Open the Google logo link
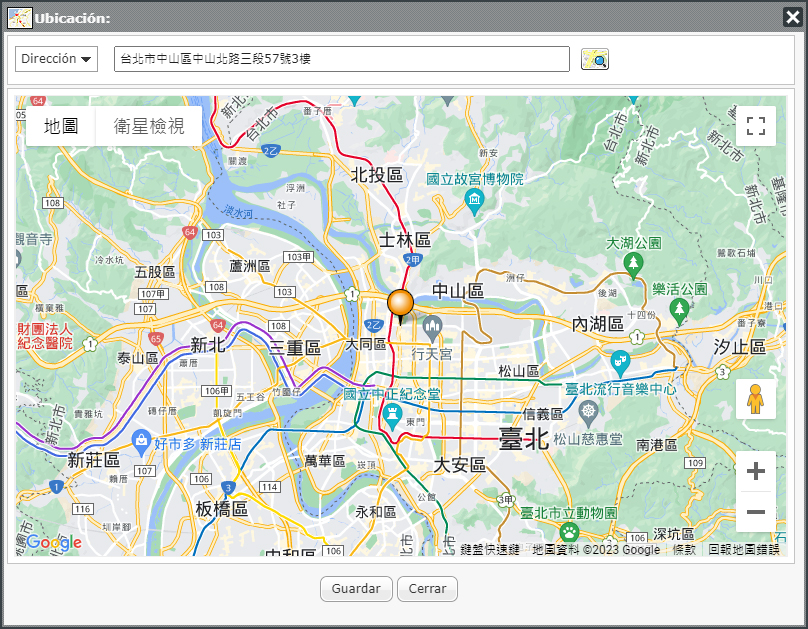 click(x=54, y=542)
